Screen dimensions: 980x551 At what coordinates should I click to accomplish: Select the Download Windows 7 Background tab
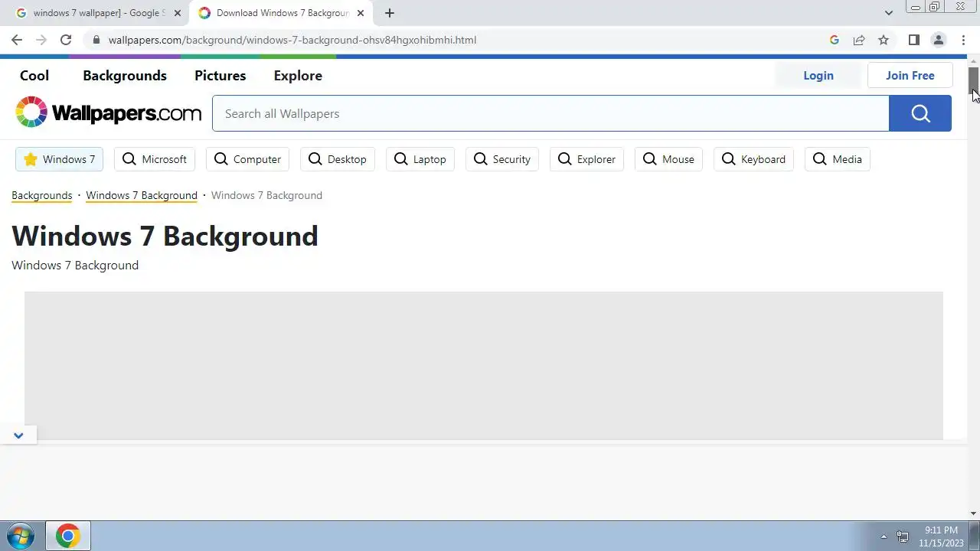pos(282,13)
